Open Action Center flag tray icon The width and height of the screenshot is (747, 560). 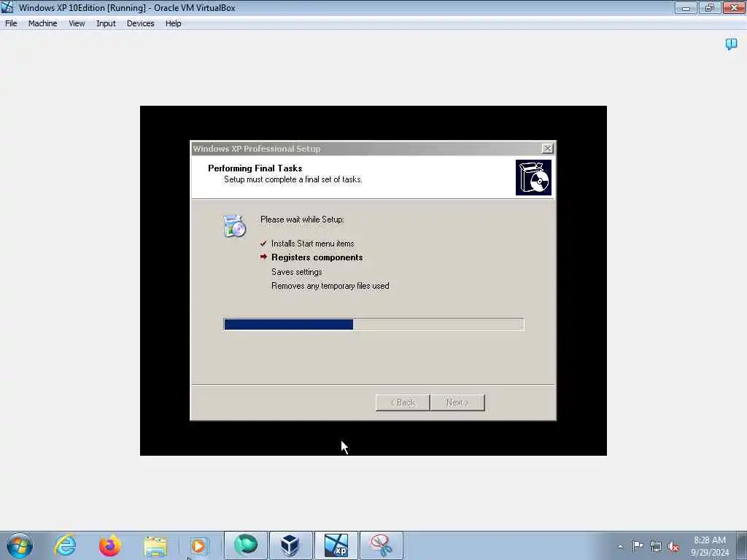[638, 546]
